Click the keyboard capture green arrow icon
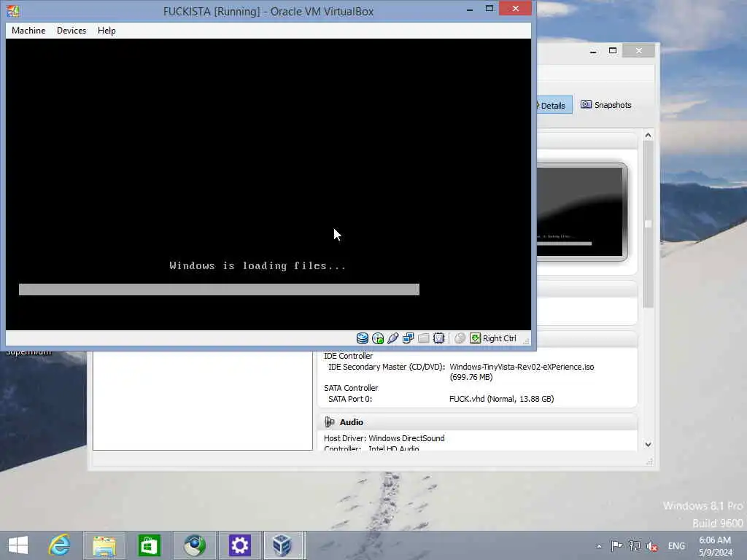This screenshot has width=747, height=560. 475,338
